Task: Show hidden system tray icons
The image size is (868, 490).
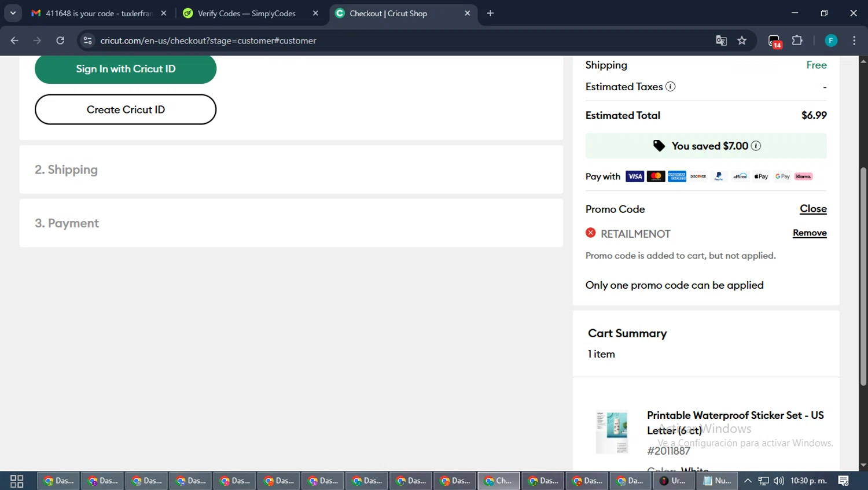Action: (748, 481)
